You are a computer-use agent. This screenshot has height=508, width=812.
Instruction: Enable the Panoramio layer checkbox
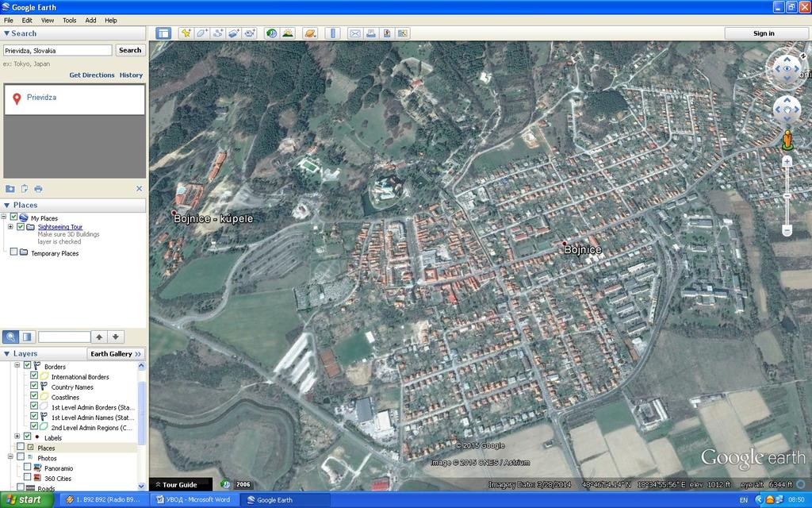coord(28,467)
